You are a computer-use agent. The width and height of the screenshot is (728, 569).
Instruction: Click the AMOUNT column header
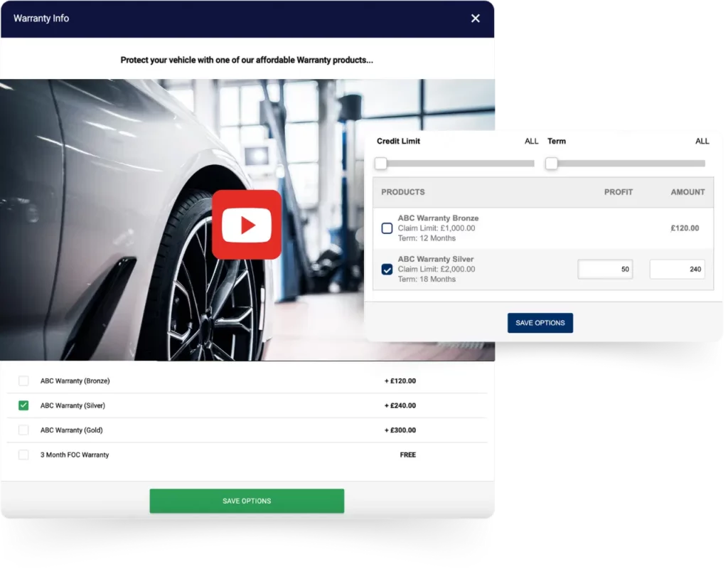(x=687, y=192)
